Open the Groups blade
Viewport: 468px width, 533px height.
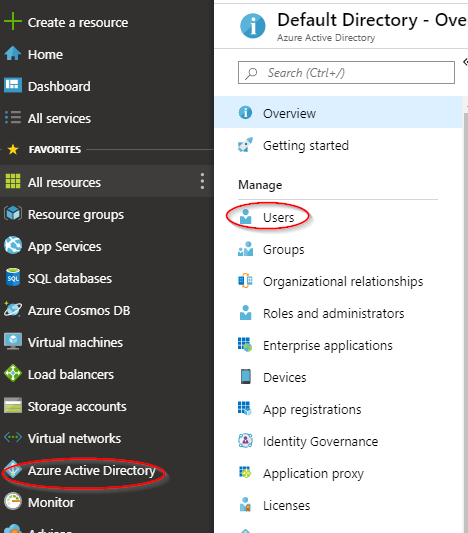click(284, 250)
